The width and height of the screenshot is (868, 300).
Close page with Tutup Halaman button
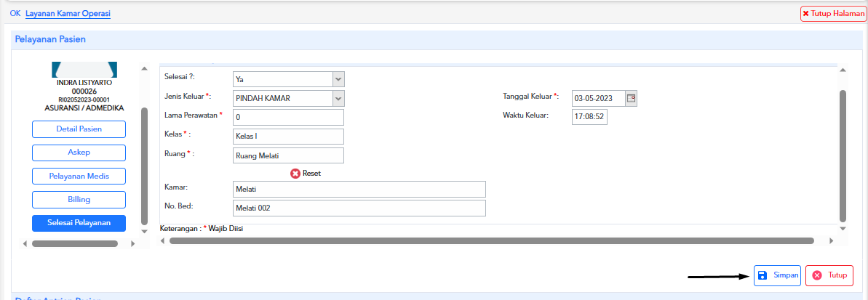click(833, 14)
